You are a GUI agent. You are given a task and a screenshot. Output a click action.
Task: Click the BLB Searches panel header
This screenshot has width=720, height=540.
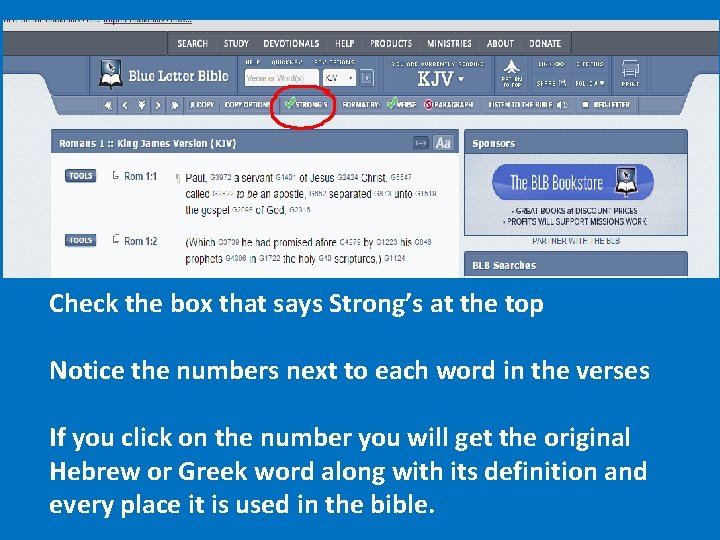[x=576, y=264]
